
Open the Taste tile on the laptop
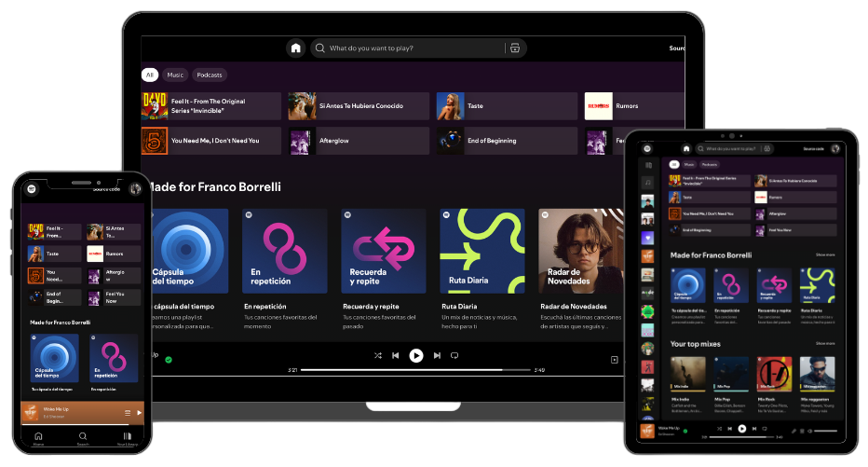click(x=507, y=106)
